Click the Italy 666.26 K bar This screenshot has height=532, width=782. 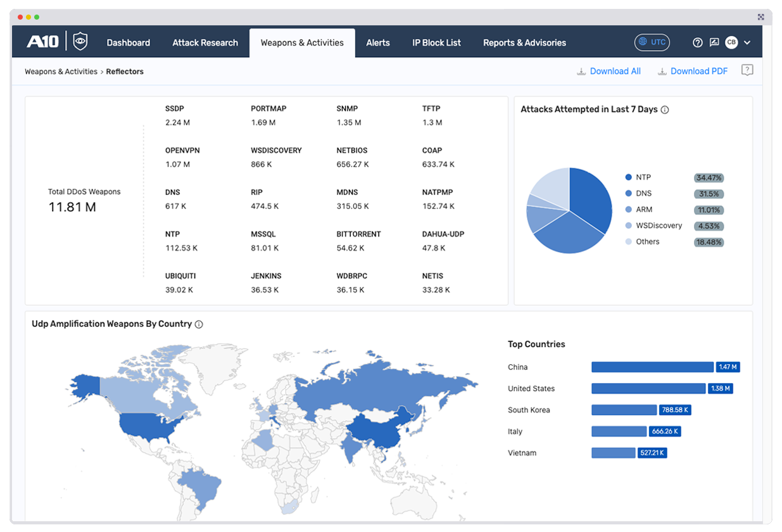619,432
